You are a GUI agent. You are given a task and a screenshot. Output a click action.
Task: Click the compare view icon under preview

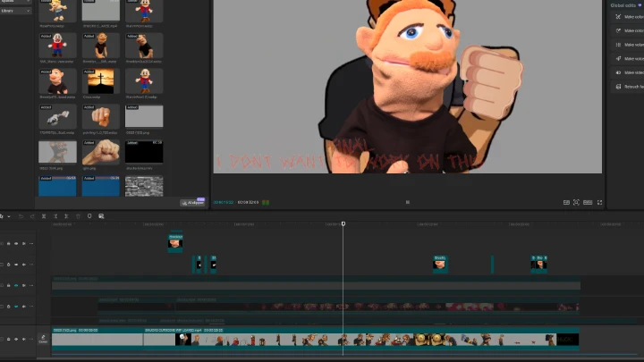pos(566,202)
